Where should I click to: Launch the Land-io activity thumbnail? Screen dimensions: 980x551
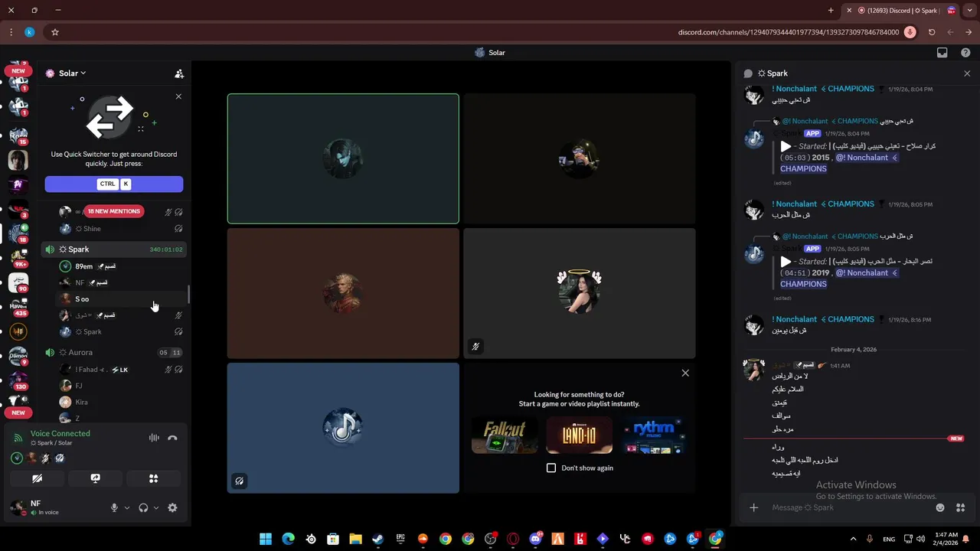580,435
